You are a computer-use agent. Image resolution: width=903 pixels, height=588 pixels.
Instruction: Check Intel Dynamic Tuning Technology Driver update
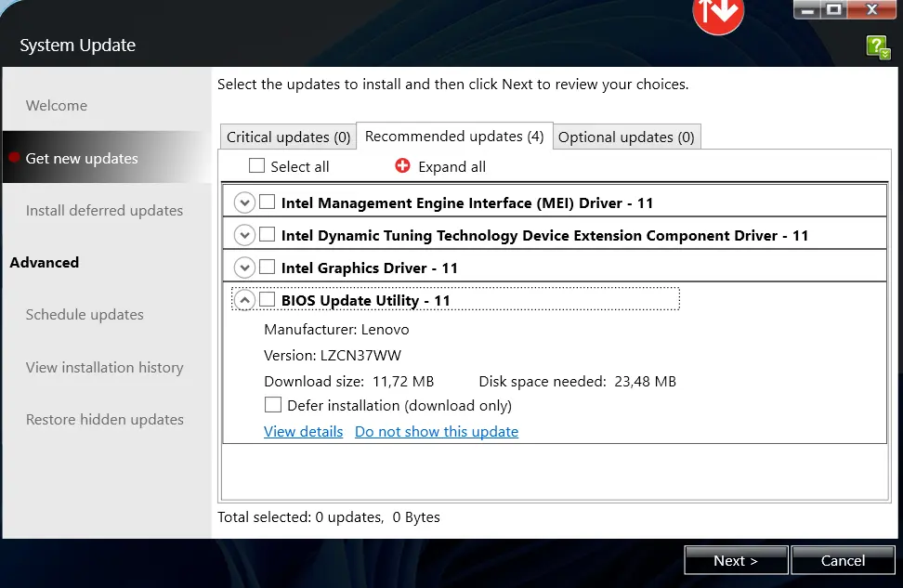click(268, 234)
